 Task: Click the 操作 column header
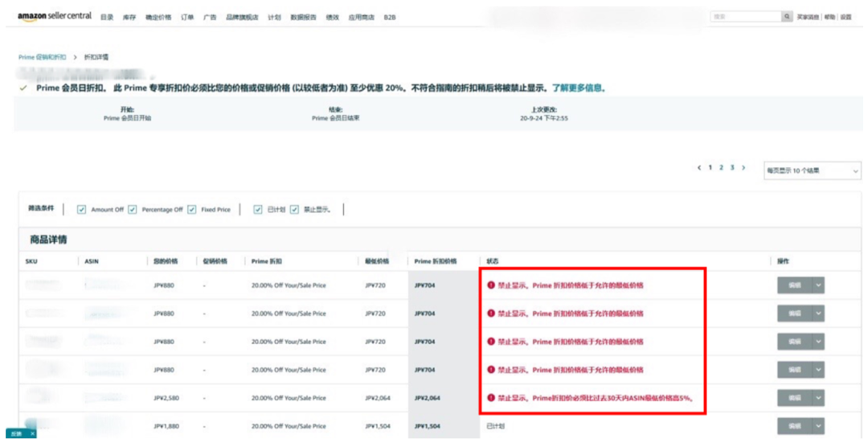tap(784, 261)
